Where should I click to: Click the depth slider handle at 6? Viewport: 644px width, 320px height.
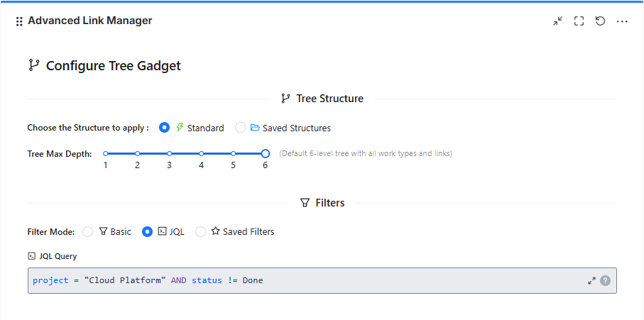click(265, 153)
